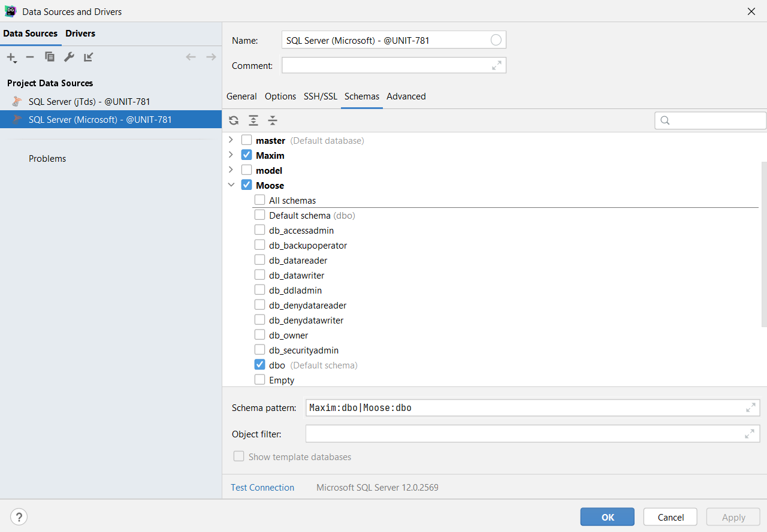Check the db_denydatareader schema
Image resolution: width=767 pixels, height=532 pixels.
(x=259, y=305)
